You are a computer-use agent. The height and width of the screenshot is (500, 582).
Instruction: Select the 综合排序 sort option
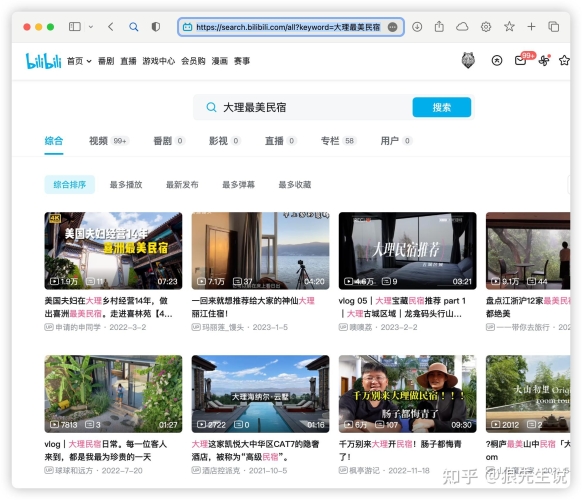coord(70,185)
